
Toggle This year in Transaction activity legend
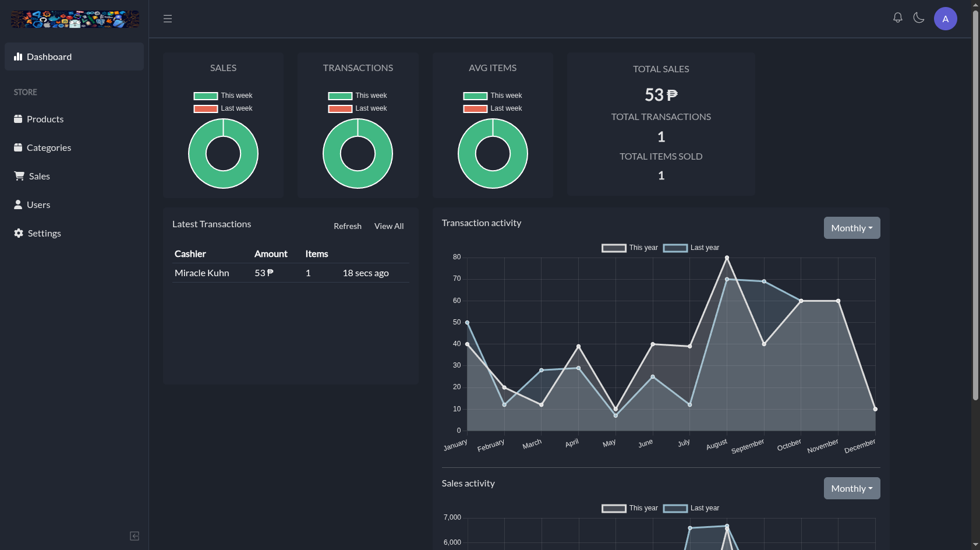[629, 248]
